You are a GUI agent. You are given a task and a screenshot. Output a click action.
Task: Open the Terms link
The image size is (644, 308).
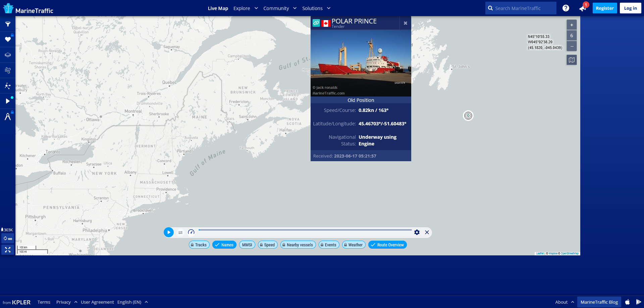[x=44, y=302]
